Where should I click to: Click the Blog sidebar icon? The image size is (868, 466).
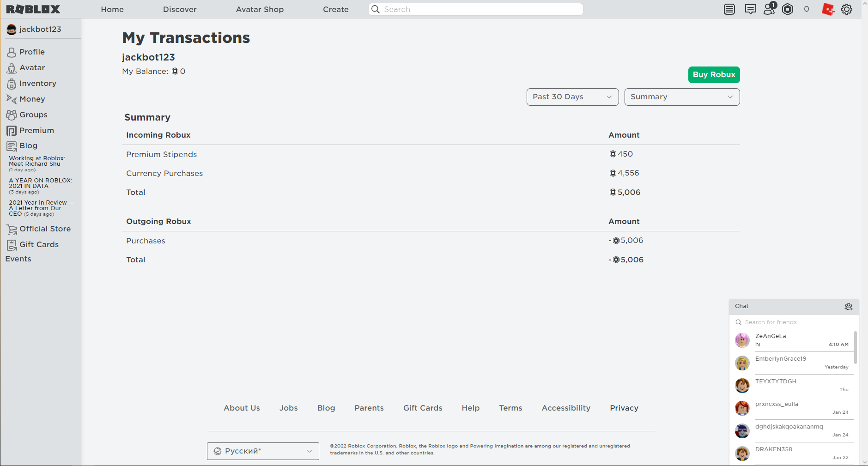(x=12, y=146)
